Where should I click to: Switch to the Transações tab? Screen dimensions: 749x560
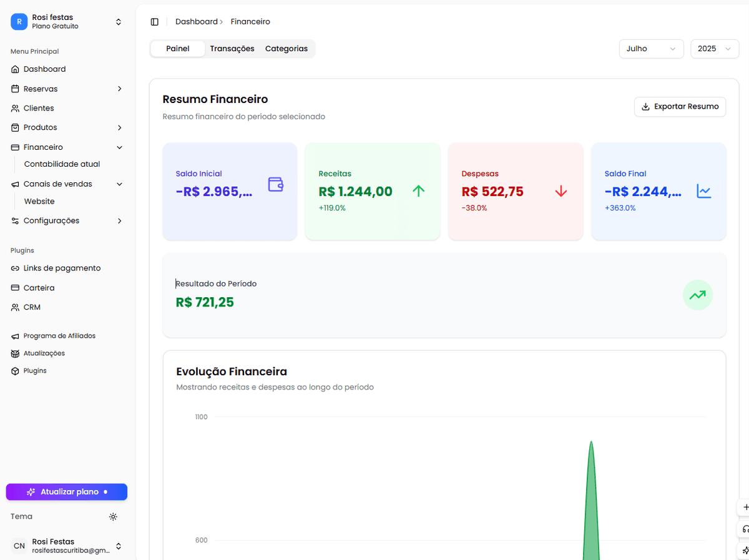coord(232,48)
